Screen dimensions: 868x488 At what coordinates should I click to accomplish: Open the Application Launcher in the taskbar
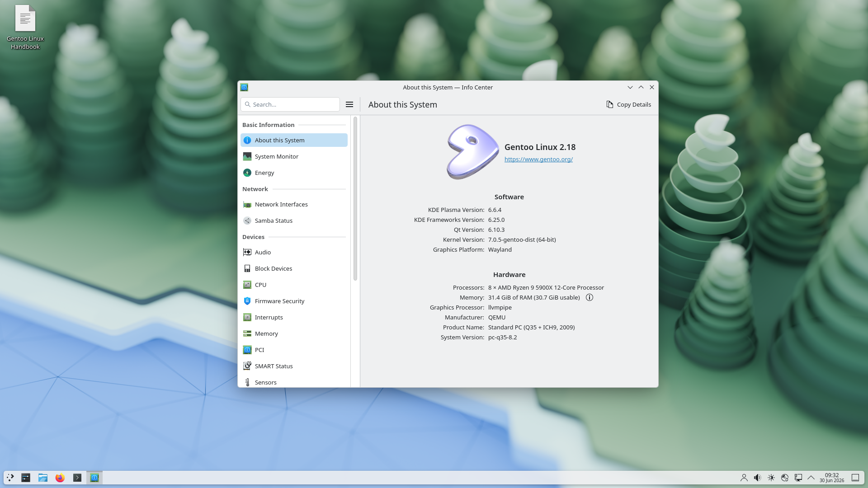[10, 478]
